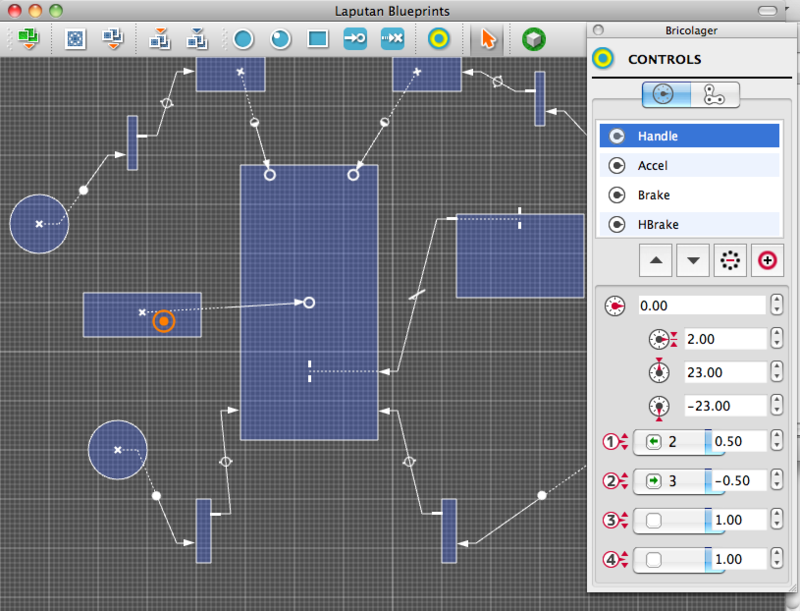Screen dimensions: 800x611
Task: Select HBrake in the controls list
Action: [x=689, y=225]
